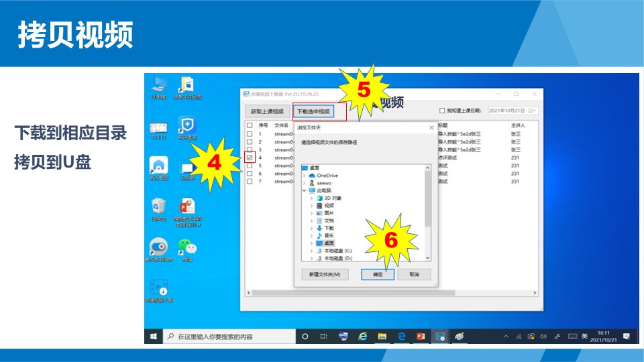Open the notification center icon
This screenshot has width=644, height=362.
click(x=626, y=336)
